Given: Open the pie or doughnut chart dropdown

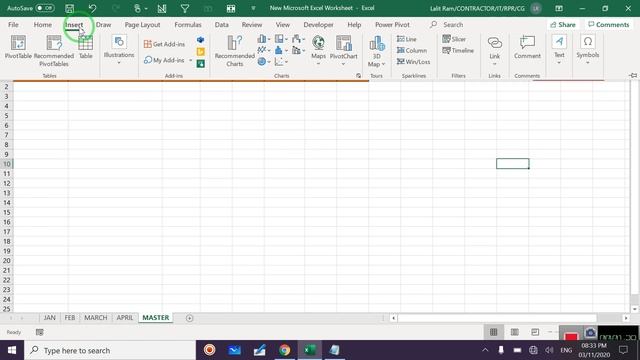Looking at the screenshot, I should pos(264,62).
